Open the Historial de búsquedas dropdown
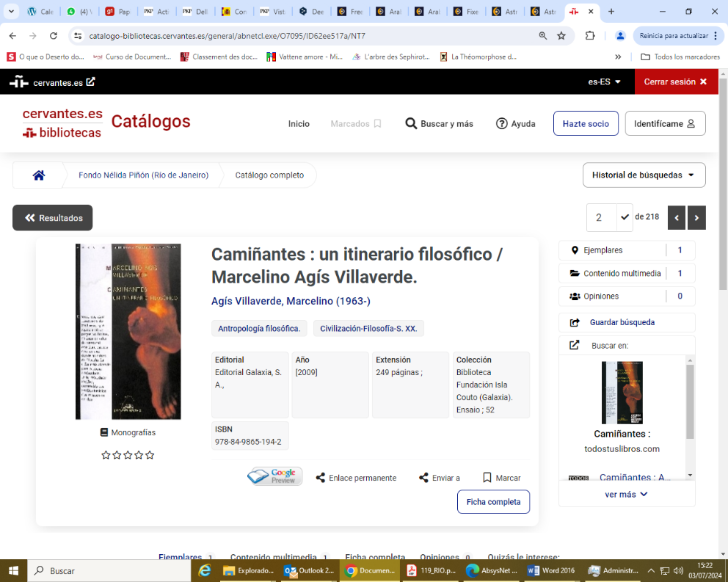 (644, 175)
